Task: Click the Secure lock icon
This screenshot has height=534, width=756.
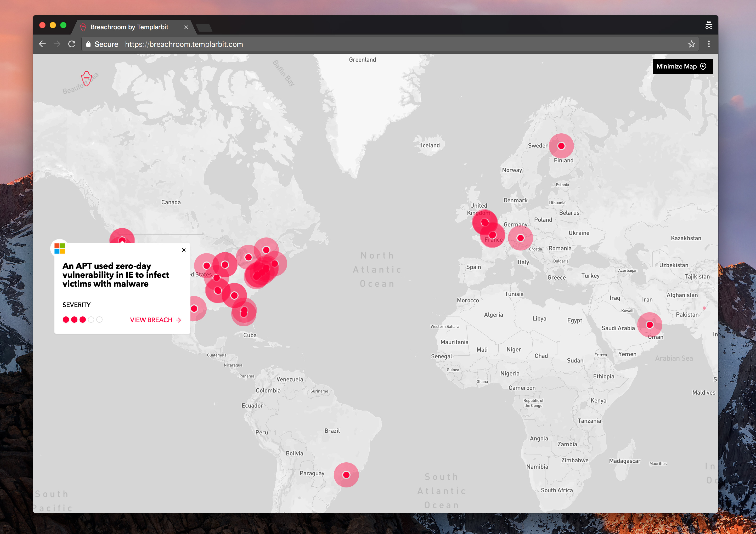Action: 88,44
